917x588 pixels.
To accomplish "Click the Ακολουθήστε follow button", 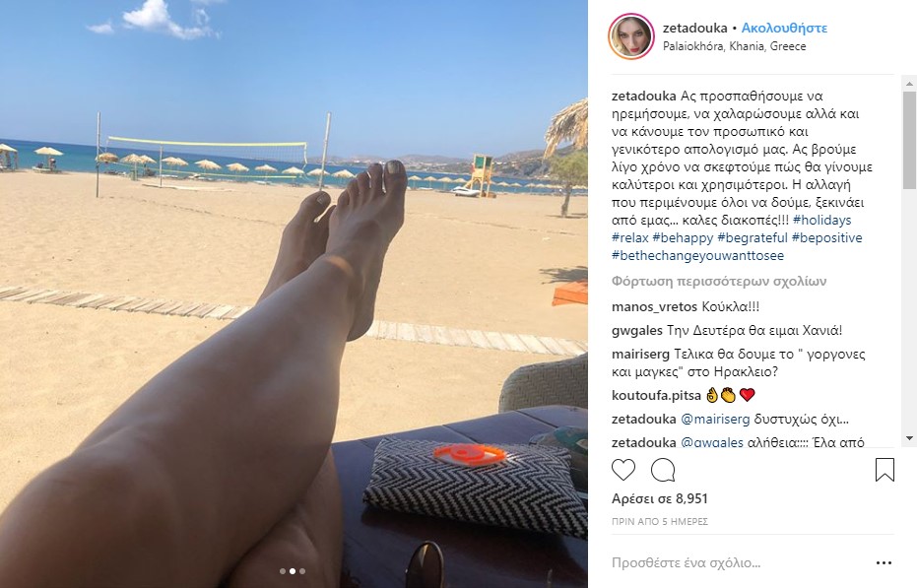I will click(x=784, y=28).
